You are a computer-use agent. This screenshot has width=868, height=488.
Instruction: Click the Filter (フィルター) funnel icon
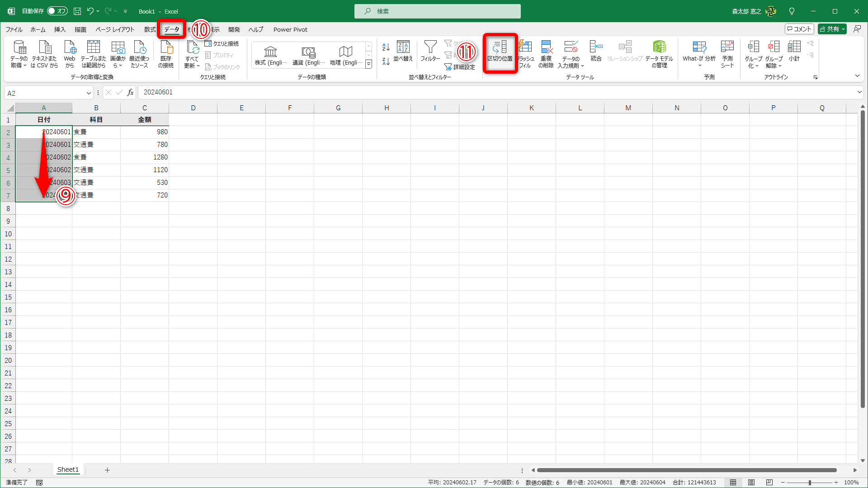(x=430, y=47)
